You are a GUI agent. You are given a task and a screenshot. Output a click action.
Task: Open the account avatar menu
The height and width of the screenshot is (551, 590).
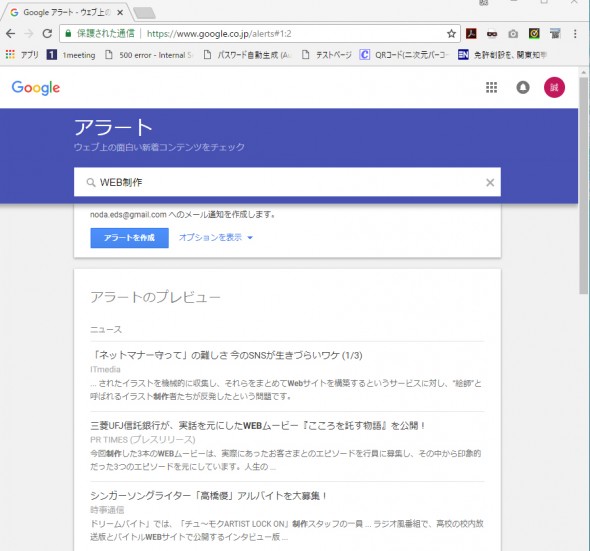pos(554,88)
